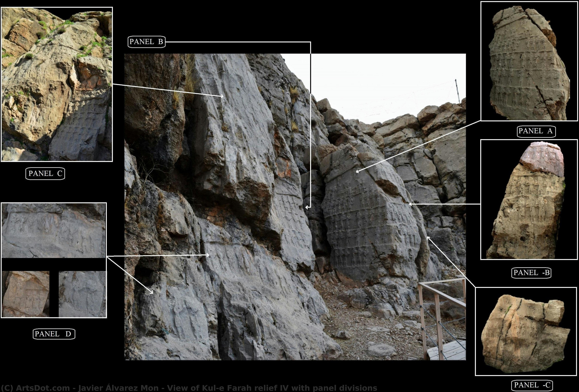Viewport: 579px width, 392px height.
Task: Open the Panel D upper wide inset
Action: [x=54, y=231]
